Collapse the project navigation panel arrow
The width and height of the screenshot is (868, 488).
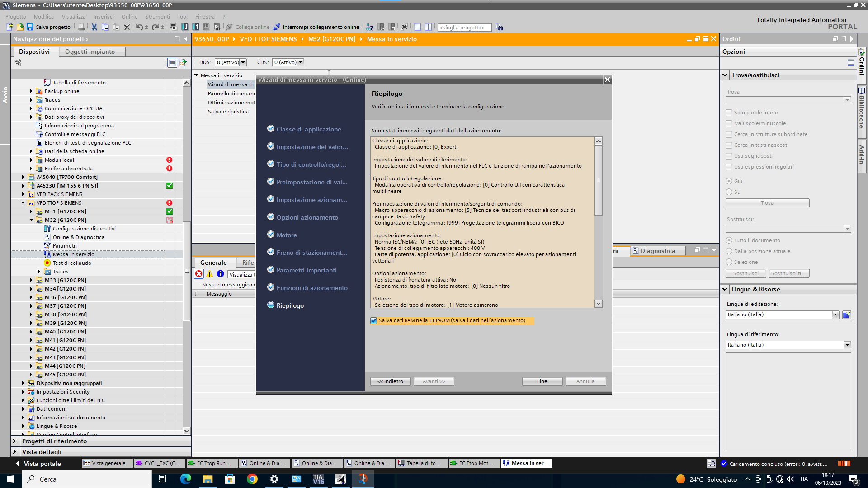pyautogui.click(x=186, y=39)
